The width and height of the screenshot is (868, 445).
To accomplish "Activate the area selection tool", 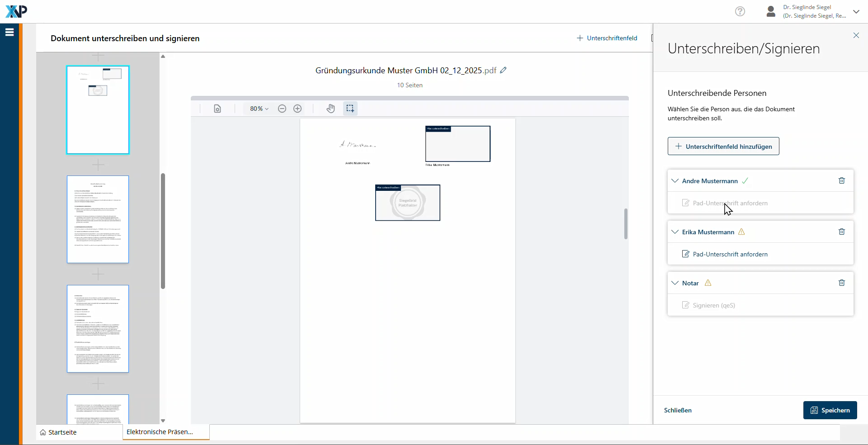I will pos(350,109).
